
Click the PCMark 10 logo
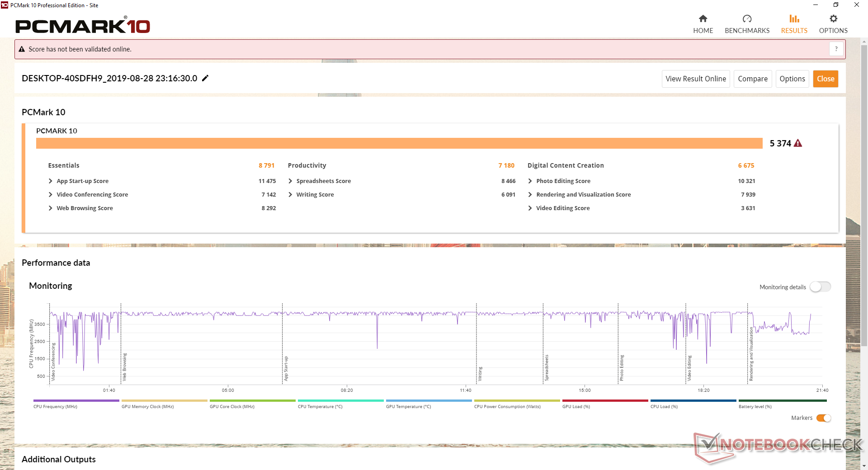pos(83,26)
